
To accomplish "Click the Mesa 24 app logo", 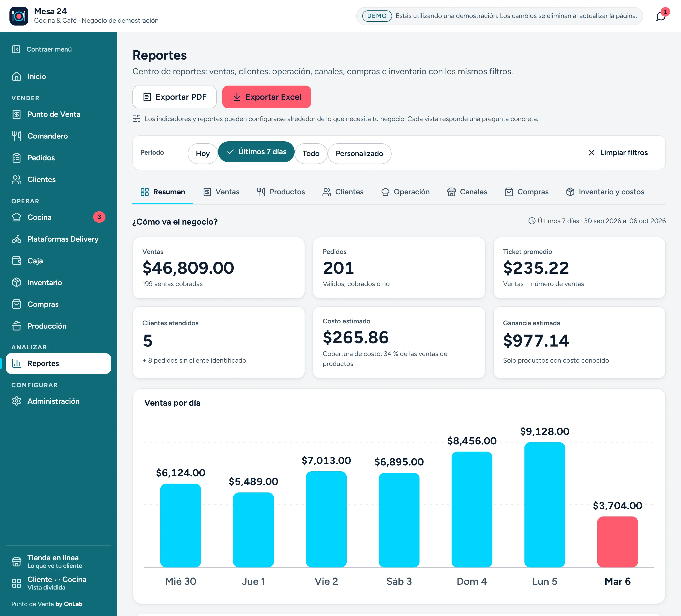I will (19, 16).
